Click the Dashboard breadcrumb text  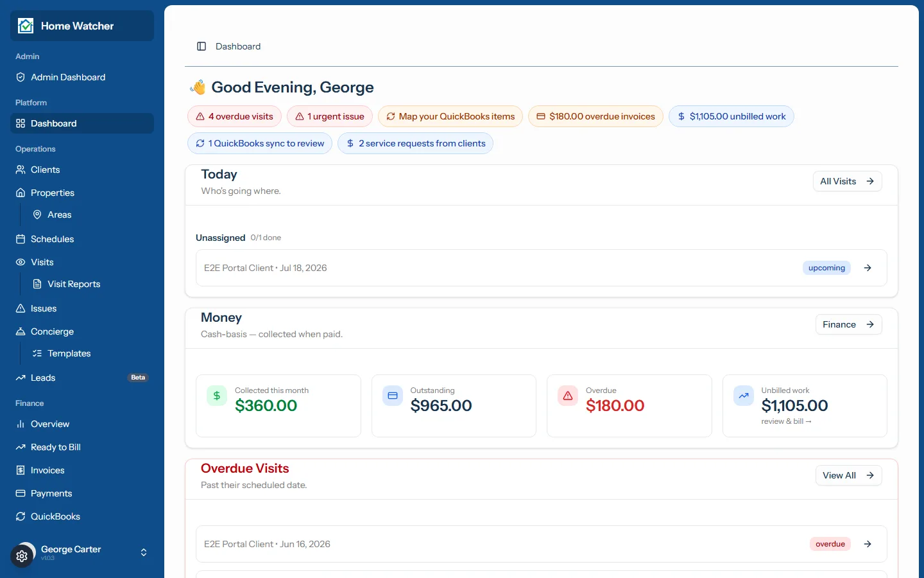point(238,46)
